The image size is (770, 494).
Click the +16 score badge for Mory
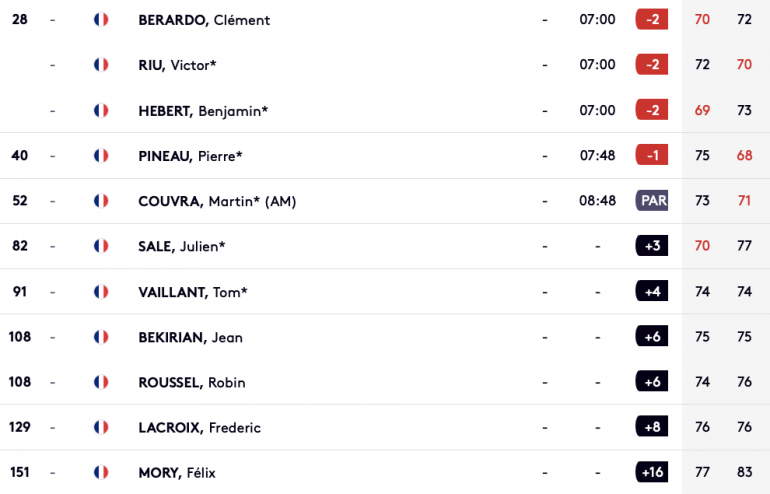tap(652, 472)
